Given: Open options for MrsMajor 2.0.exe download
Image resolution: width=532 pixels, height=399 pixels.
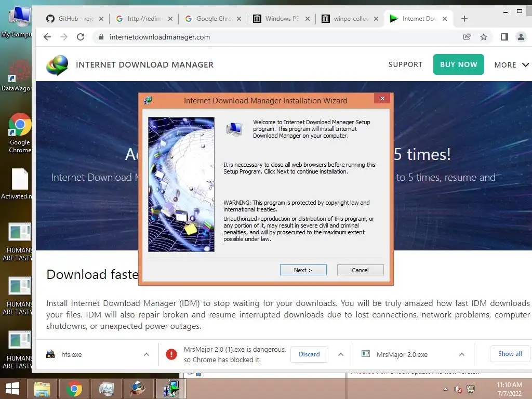Looking at the screenshot, I should [461, 354].
